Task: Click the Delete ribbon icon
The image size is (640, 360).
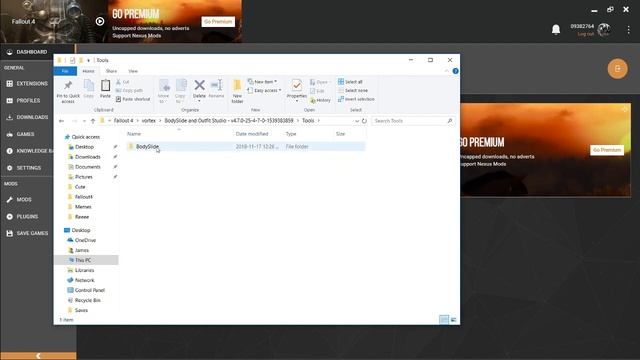Action: tap(199, 91)
